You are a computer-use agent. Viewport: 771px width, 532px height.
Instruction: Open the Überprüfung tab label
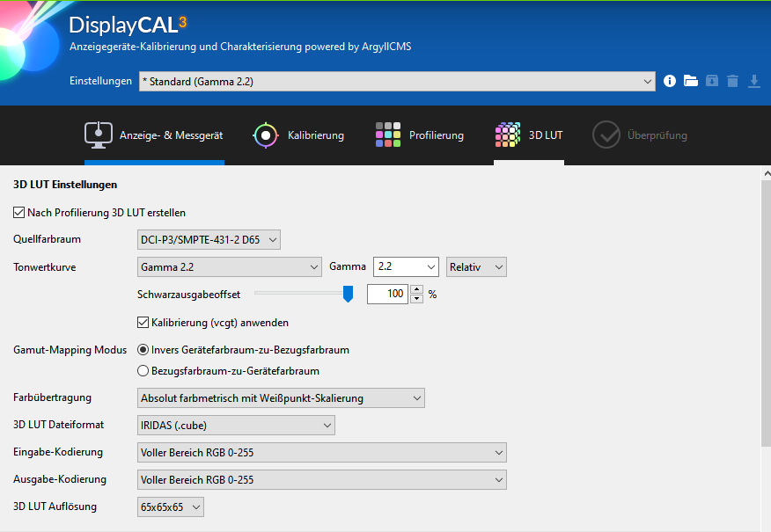coord(657,135)
